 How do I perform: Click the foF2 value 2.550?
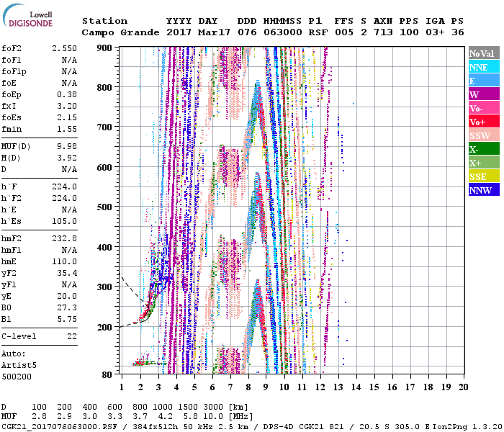(63, 48)
